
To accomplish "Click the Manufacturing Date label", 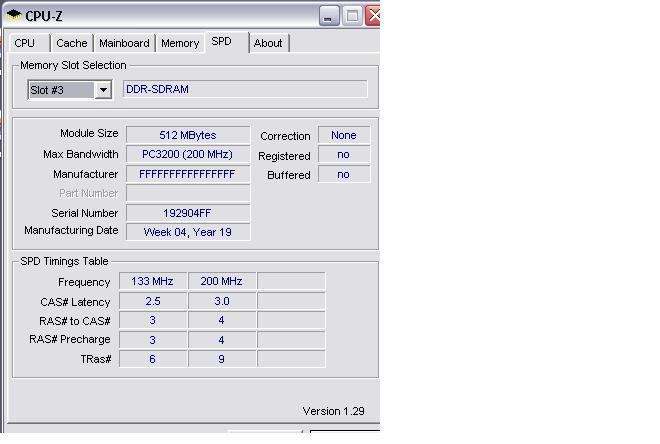I will [x=71, y=231].
